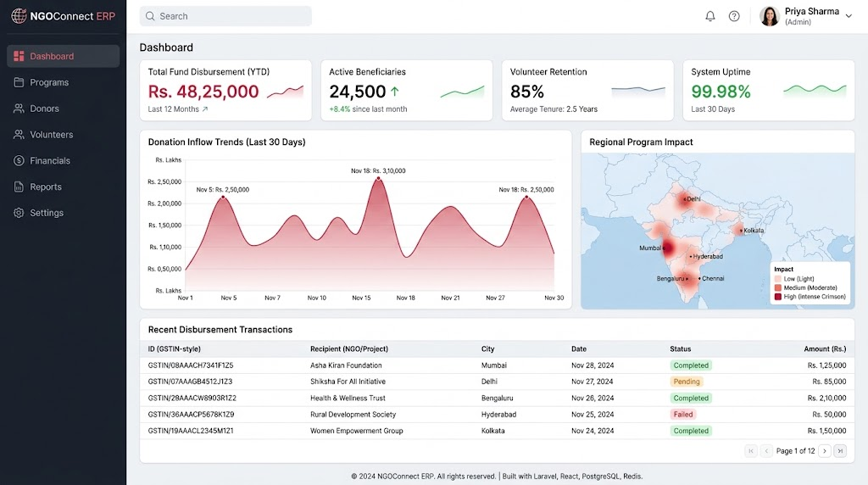868x485 pixels.
Task: Click the Pending status badge
Action: pyautogui.click(x=687, y=382)
